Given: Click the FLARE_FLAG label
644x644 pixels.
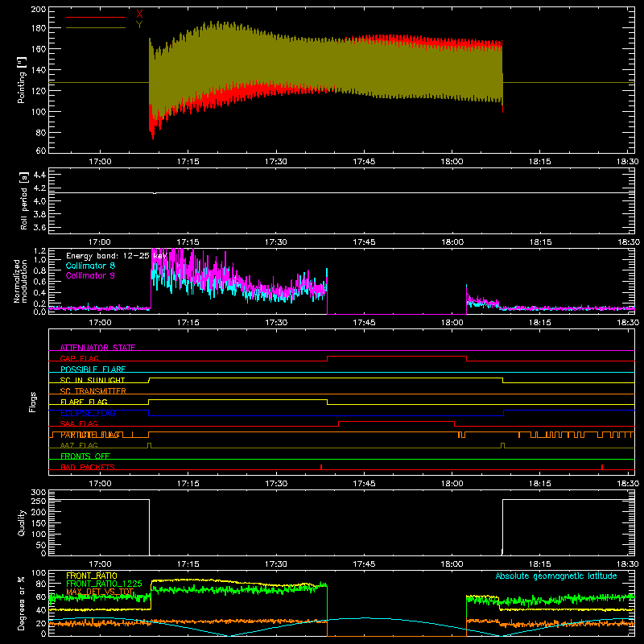Looking at the screenshot, I should coord(84,402).
